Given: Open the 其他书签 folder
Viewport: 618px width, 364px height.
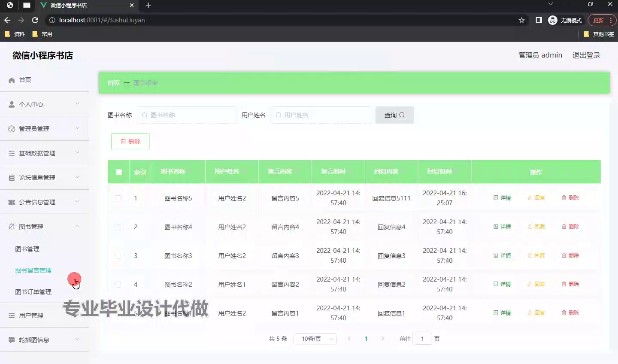Looking at the screenshot, I should (599, 34).
